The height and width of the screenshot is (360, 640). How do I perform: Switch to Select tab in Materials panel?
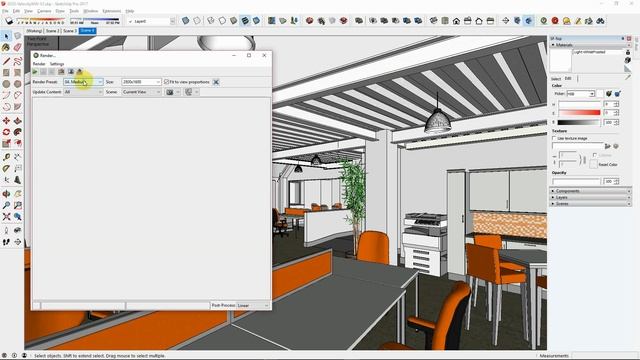click(x=556, y=79)
